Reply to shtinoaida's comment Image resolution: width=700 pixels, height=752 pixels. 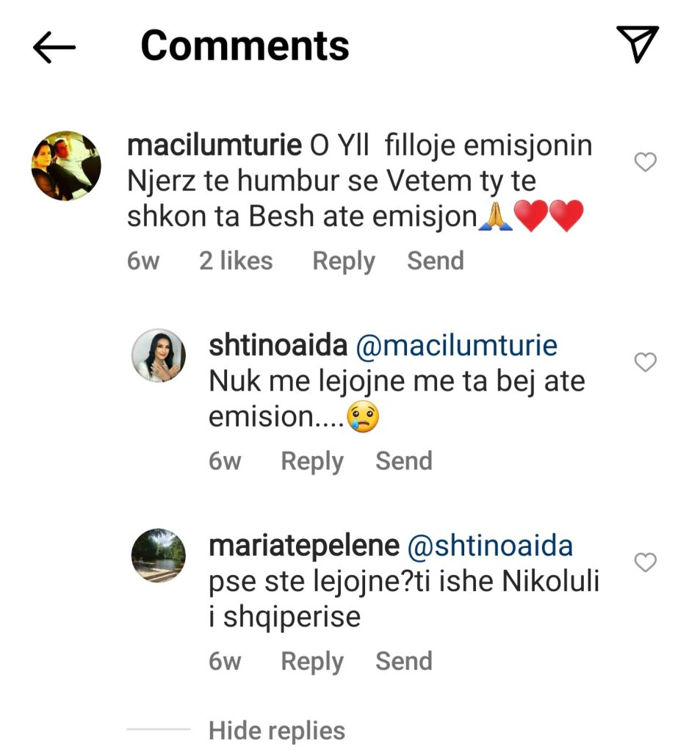(x=312, y=461)
